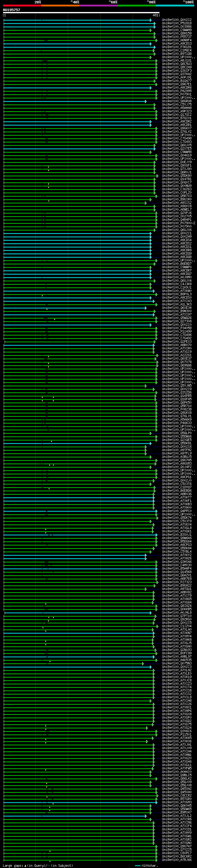This screenshot has width=197, height=868.
Task: Select hit label UniRef100_P46633
Action: [177, 423]
